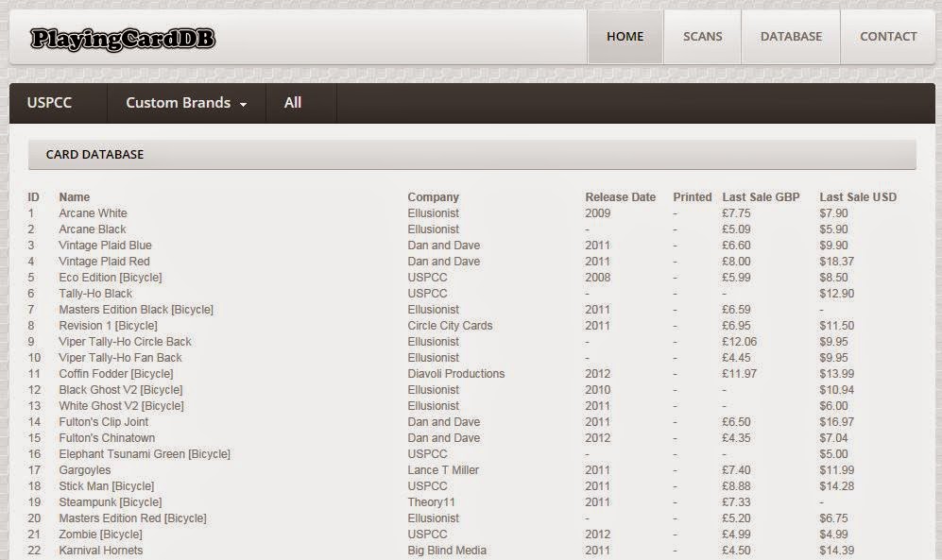Viewport: 942px width, 560px height.
Task: Click Big Blind Media company cell
Action: coord(447,551)
